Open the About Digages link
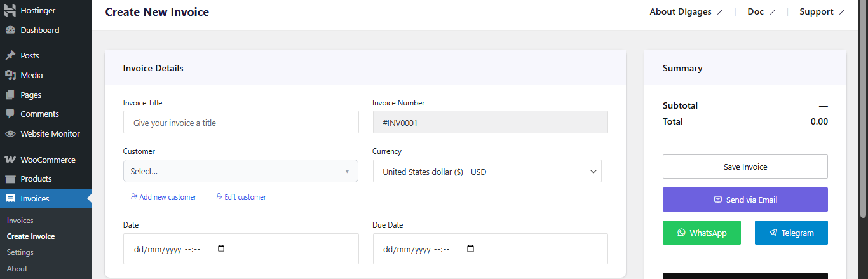The height and width of the screenshot is (279, 868). (x=686, y=12)
